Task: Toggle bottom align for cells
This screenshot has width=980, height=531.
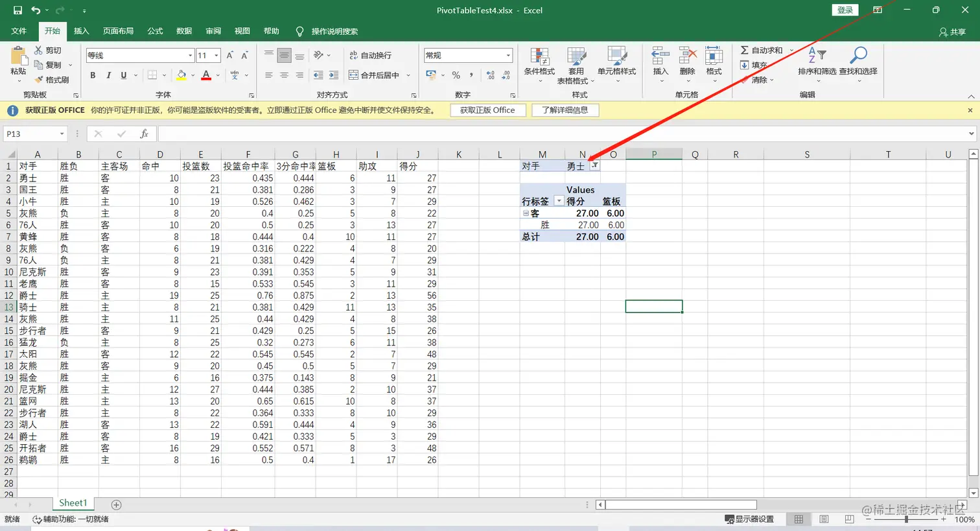Action: click(299, 56)
